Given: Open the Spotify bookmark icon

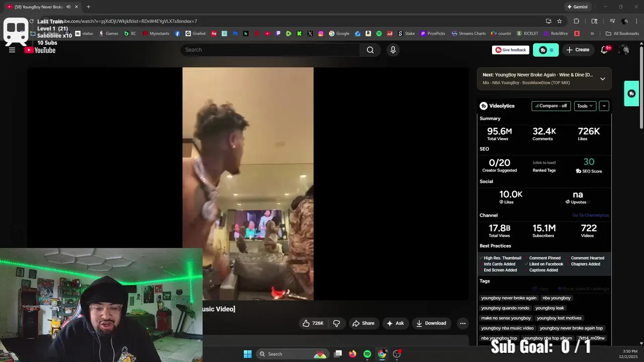Looking at the screenshot, I should point(379,34).
